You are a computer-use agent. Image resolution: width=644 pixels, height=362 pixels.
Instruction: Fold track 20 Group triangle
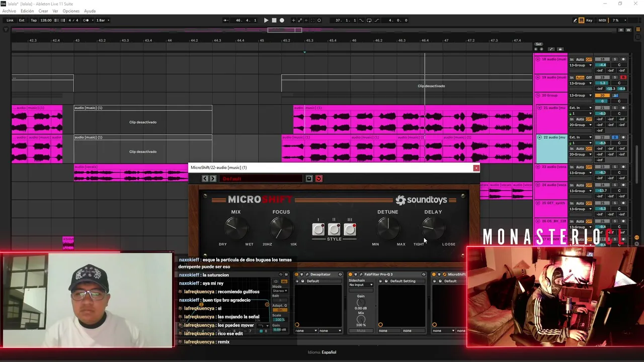coord(538,96)
